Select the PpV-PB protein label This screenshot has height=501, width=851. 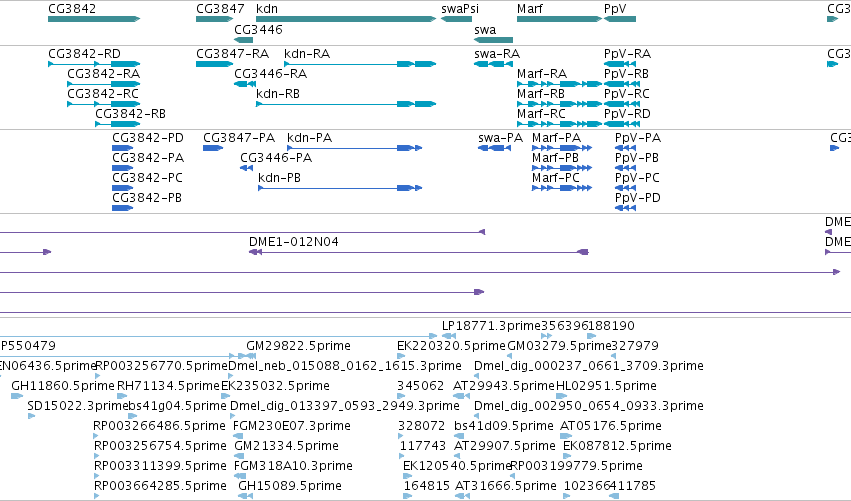pos(637,157)
